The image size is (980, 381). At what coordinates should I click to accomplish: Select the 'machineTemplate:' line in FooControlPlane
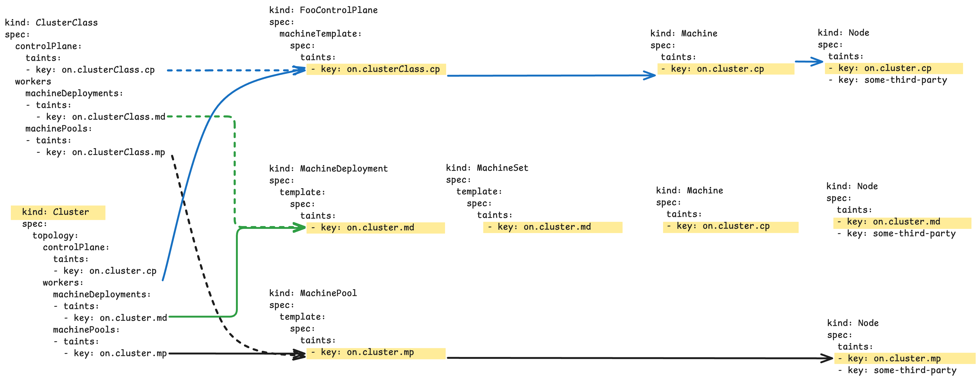click(x=320, y=34)
